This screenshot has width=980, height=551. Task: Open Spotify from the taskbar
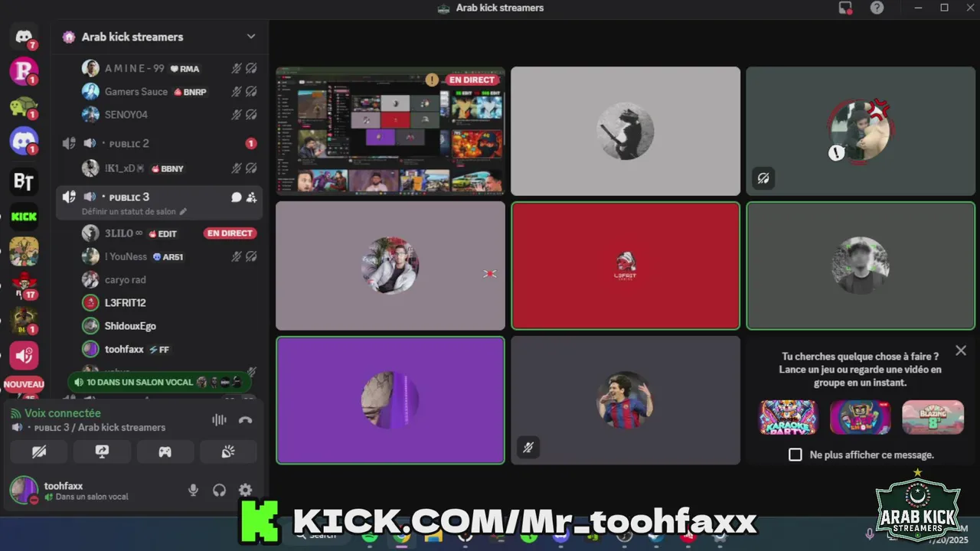click(370, 537)
